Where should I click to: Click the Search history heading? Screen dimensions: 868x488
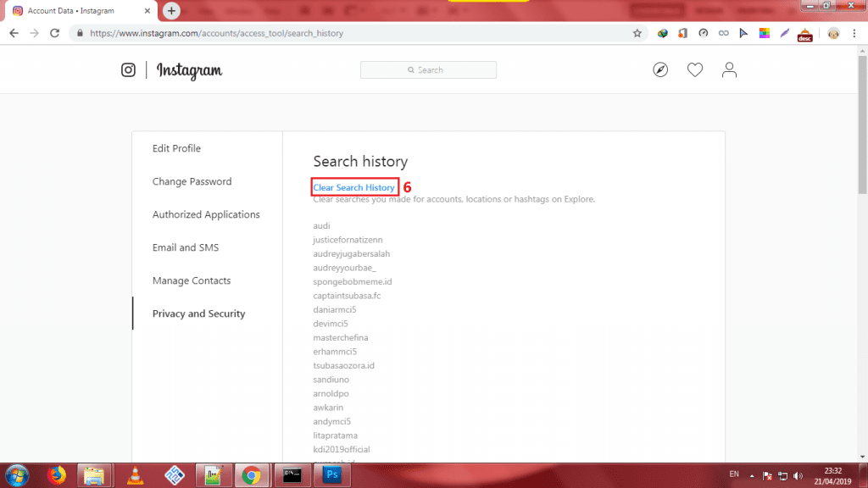pyautogui.click(x=360, y=162)
